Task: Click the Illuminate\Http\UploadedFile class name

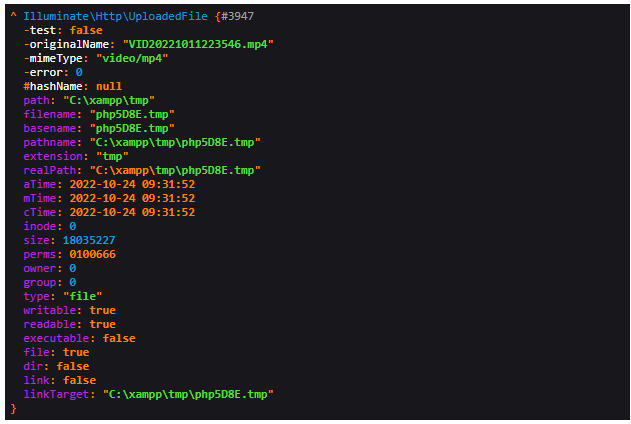Action: click(x=115, y=16)
